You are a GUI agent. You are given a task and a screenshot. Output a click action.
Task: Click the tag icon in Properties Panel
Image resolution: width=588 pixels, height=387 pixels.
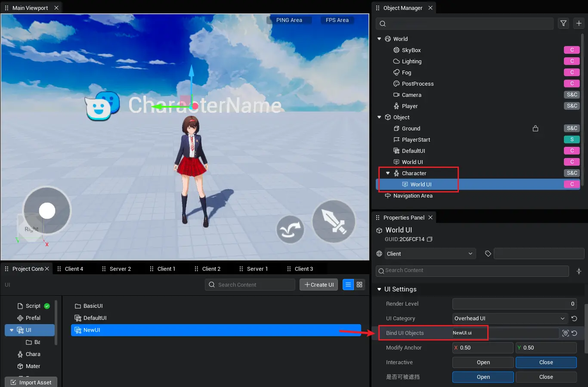tap(488, 254)
